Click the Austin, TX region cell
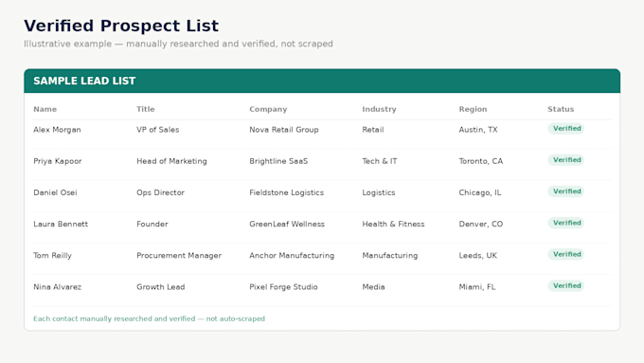 coord(478,130)
